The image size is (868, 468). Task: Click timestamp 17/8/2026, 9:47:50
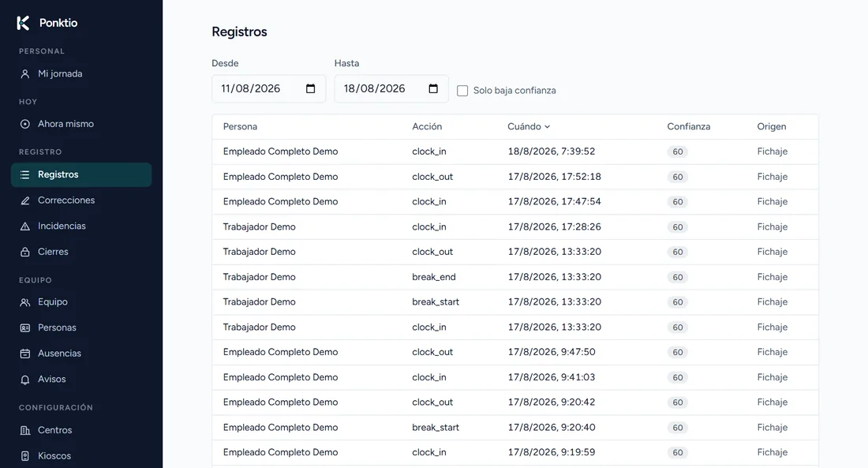click(x=552, y=352)
